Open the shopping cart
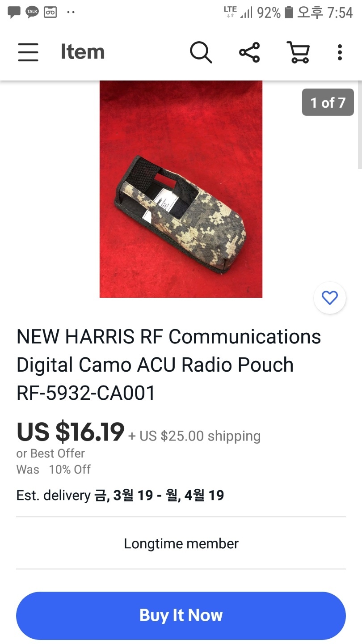The height and width of the screenshot is (644, 362). pos(298,52)
